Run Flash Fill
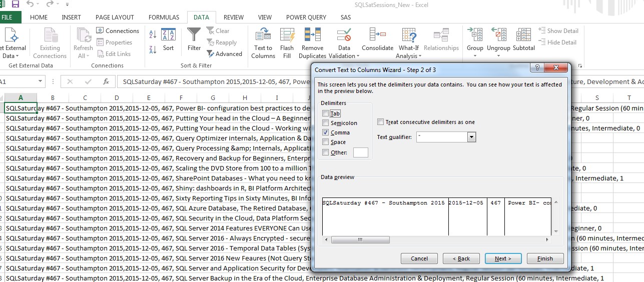Viewport: 644px width, 282px height. coord(287,43)
